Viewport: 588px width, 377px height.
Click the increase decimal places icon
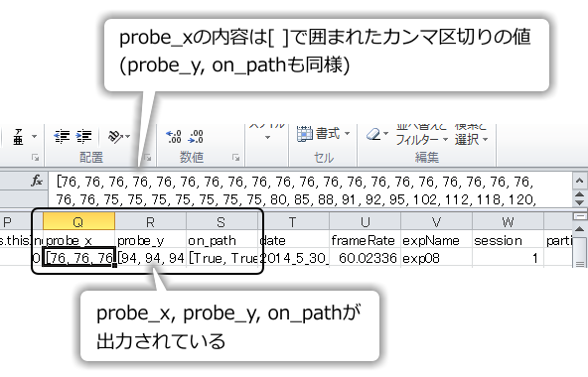(174, 137)
